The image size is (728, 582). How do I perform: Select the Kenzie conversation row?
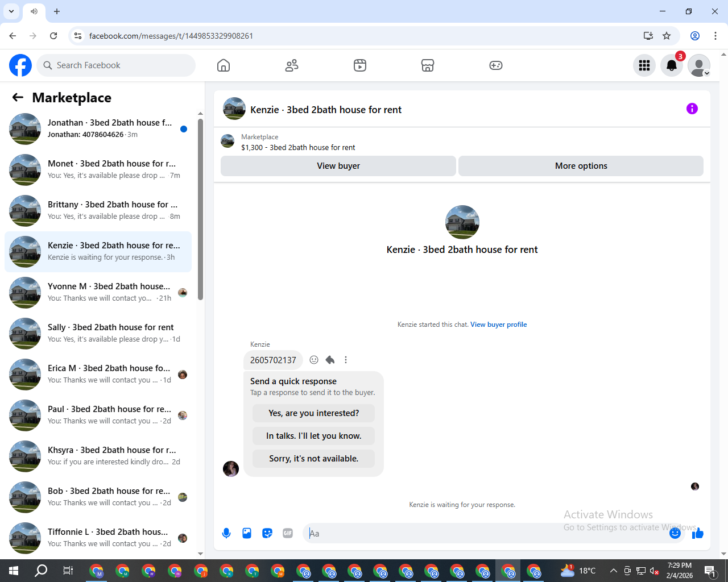click(x=98, y=252)
